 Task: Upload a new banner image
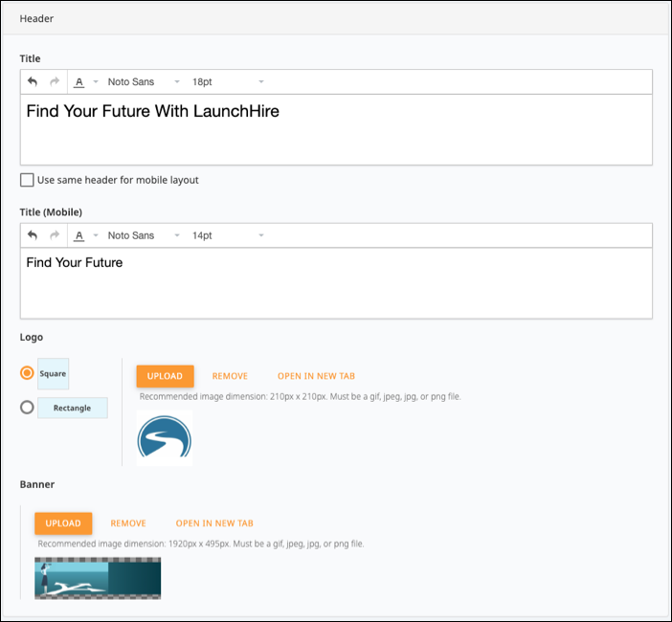coord(63,523)
